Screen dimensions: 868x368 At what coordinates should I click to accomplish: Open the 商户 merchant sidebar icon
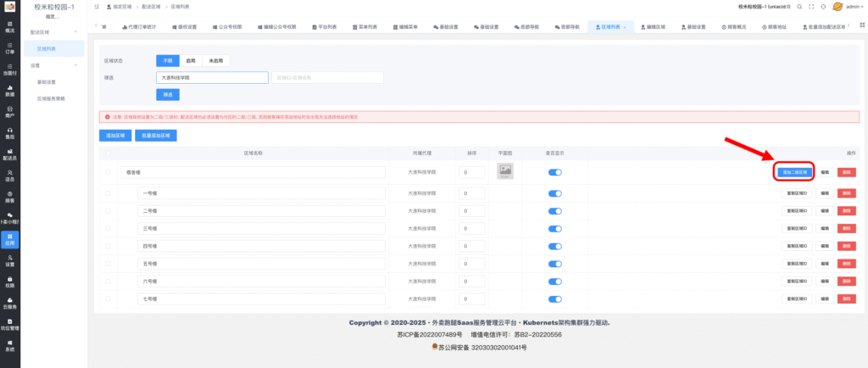(10, 112)
